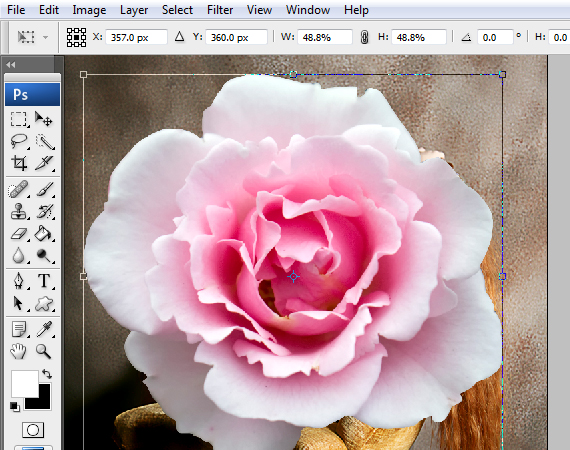Screen dimensions: 570x450
Task: Toggle the maintain aspect ratio link
Action: [365, 37]
